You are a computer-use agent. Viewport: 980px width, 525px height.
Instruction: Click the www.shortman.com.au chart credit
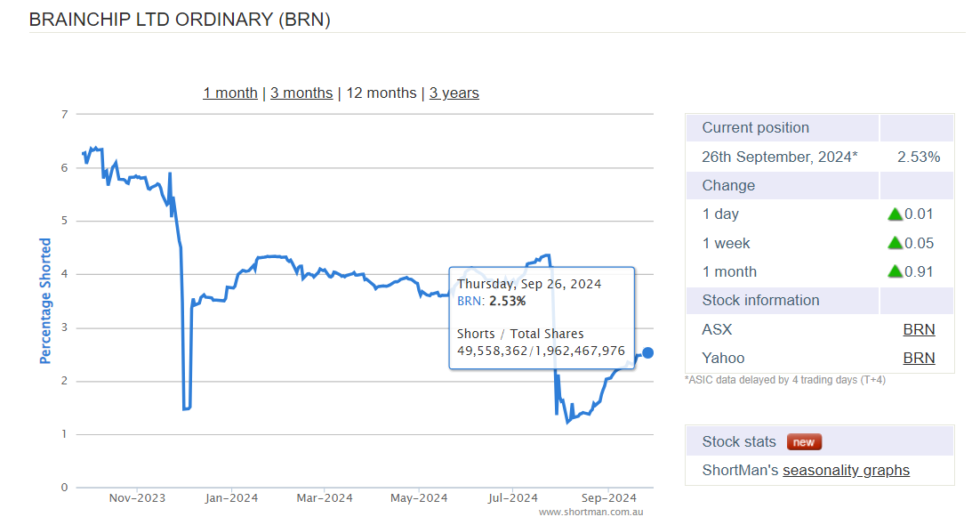tap(590, 513)
